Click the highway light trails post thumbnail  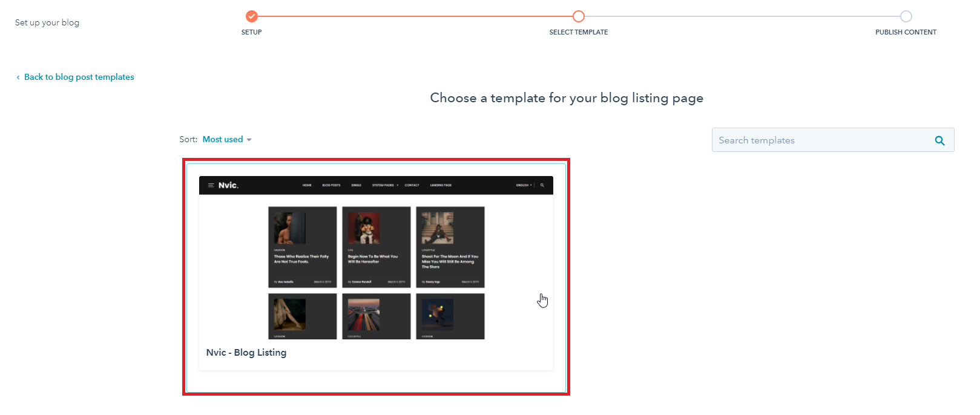click(364, 314)
